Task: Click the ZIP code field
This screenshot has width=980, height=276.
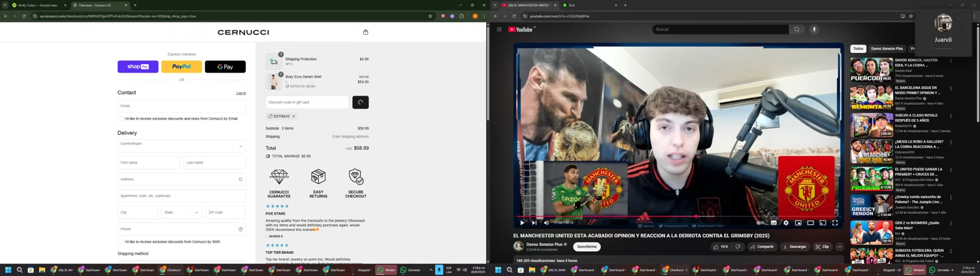Action: [225, 213]
